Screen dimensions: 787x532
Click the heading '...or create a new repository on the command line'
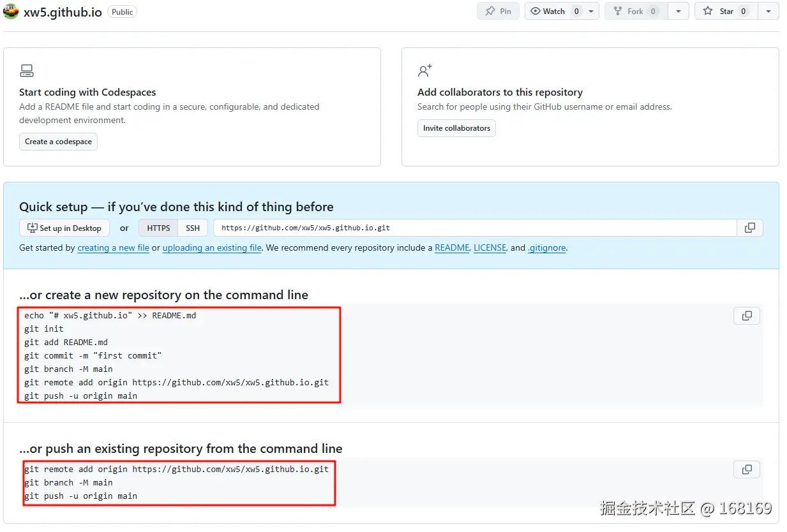click(163, 295)
